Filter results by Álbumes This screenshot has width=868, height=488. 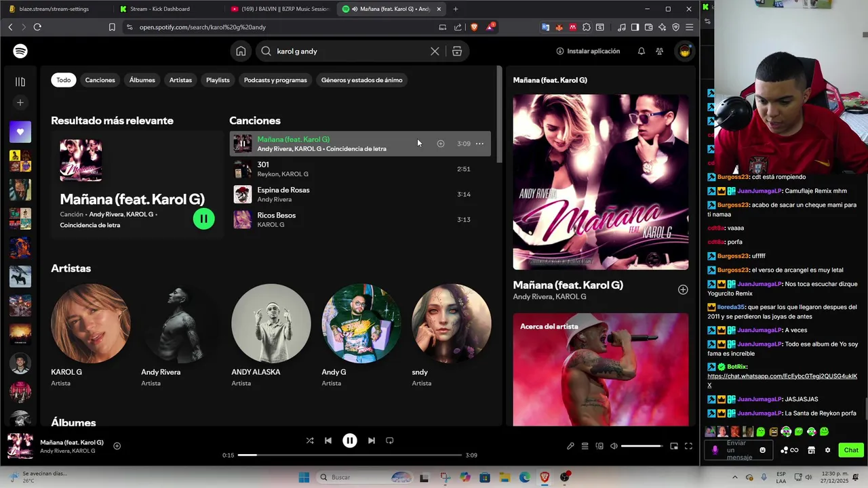[142, 80]
